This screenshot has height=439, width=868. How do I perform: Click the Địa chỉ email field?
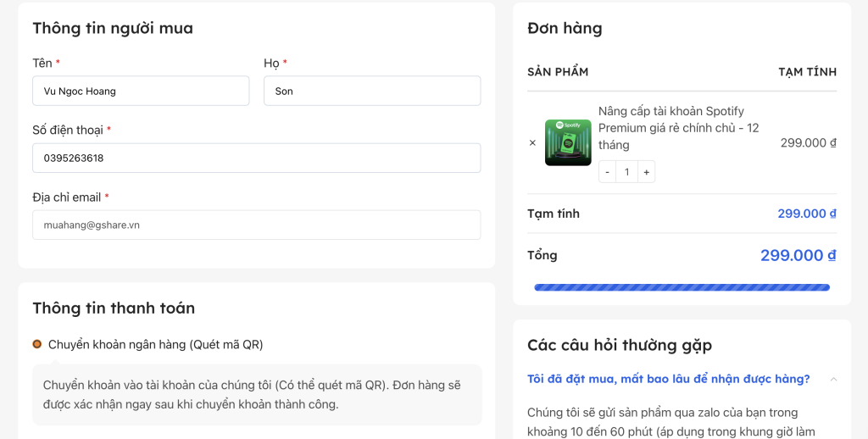(x=256, y=225)
